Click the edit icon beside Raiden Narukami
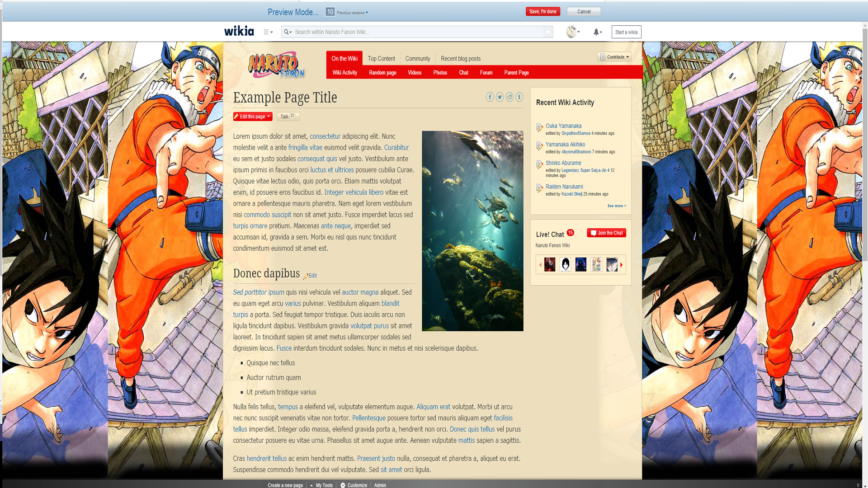868x488 pixels. (x=539, y=188)
